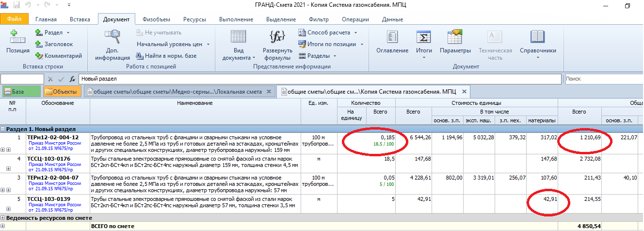
Task: Click Итоги sigma icon
Action: point(424,37)
